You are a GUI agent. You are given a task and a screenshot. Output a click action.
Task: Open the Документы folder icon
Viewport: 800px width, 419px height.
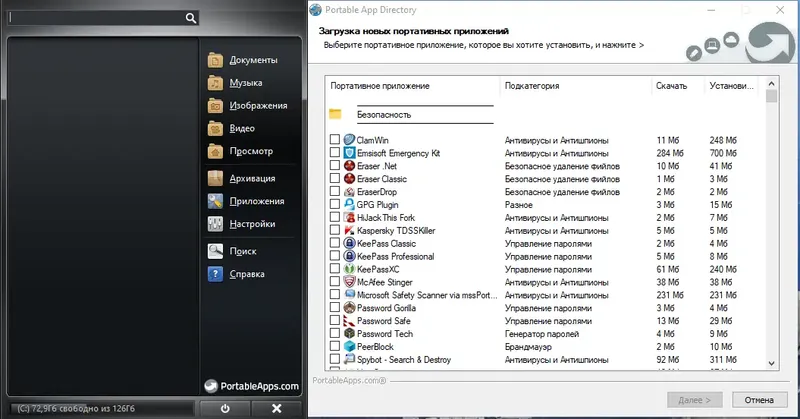pyautogui.click(x=215, y=60)
